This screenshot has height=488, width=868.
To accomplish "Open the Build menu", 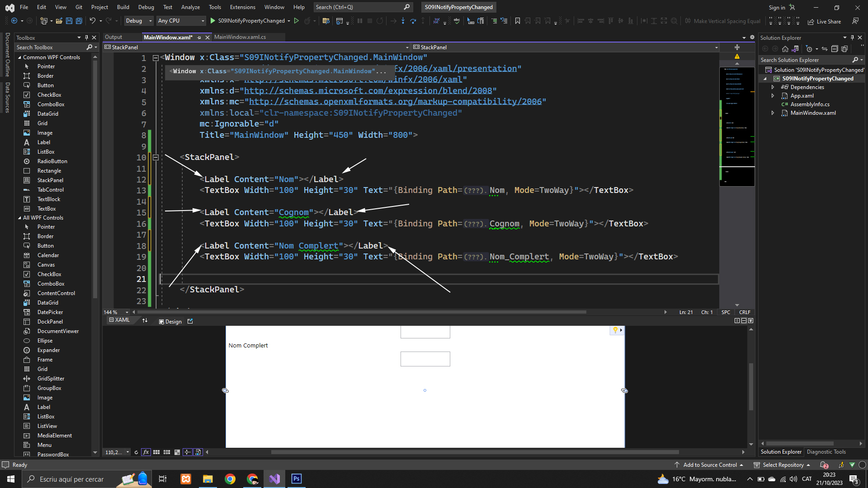I will pos(123,7).
